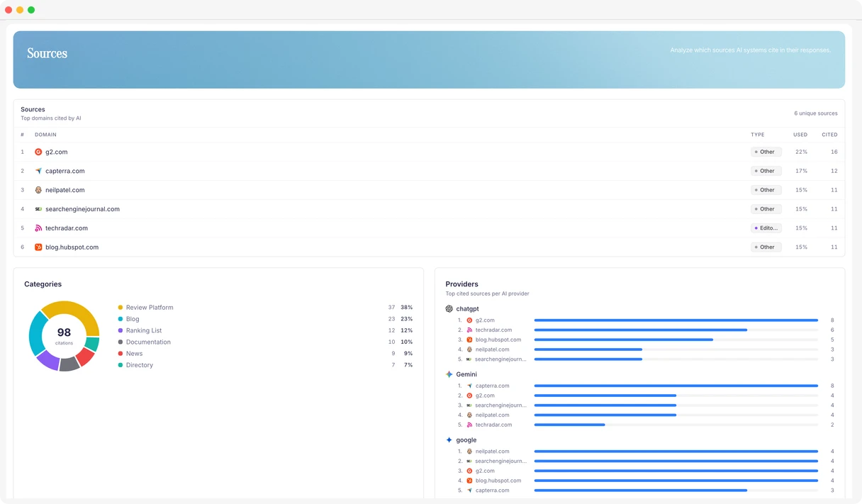Click the techradar.com feed icon in Sources table
Screen dimensions: 862x504
pyautogui.click(x=38, y=228)
